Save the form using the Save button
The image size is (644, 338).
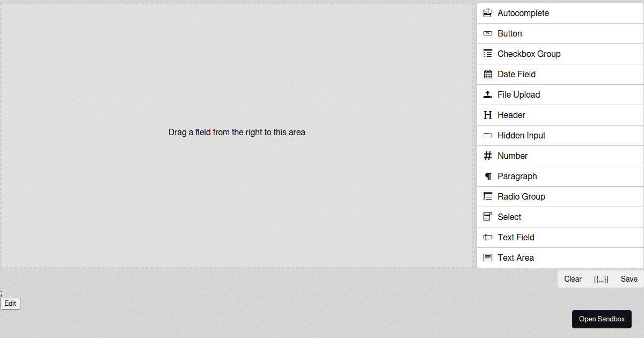[x=629, y=279]
